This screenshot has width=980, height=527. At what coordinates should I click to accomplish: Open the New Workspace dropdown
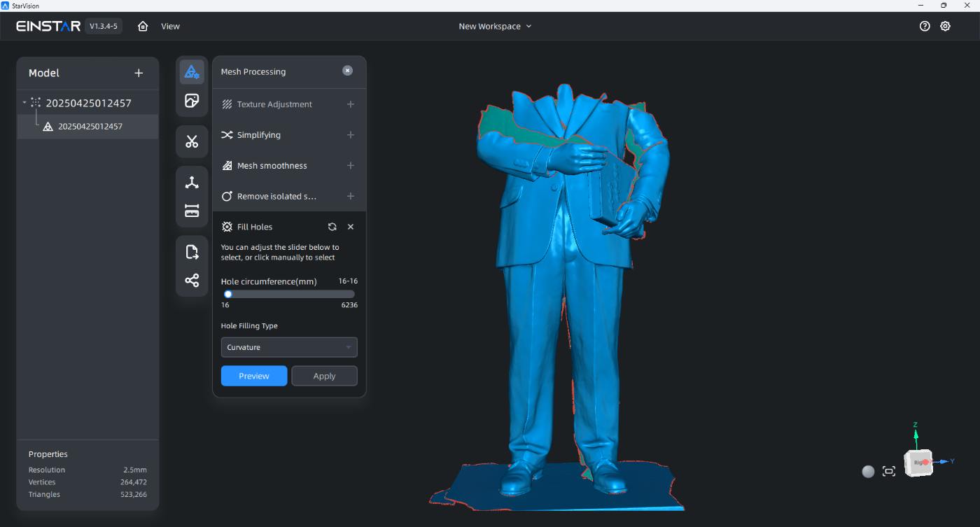click(x=495, y=26)
